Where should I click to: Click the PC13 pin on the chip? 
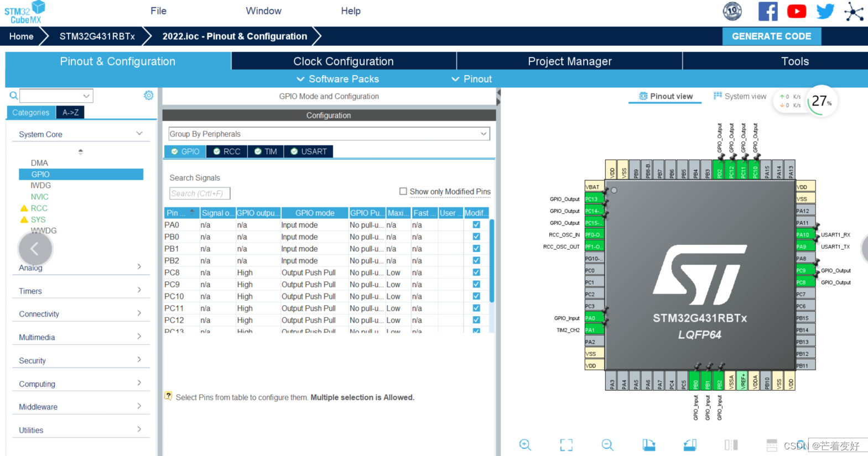pyautogui.click(x=594, y=199)
